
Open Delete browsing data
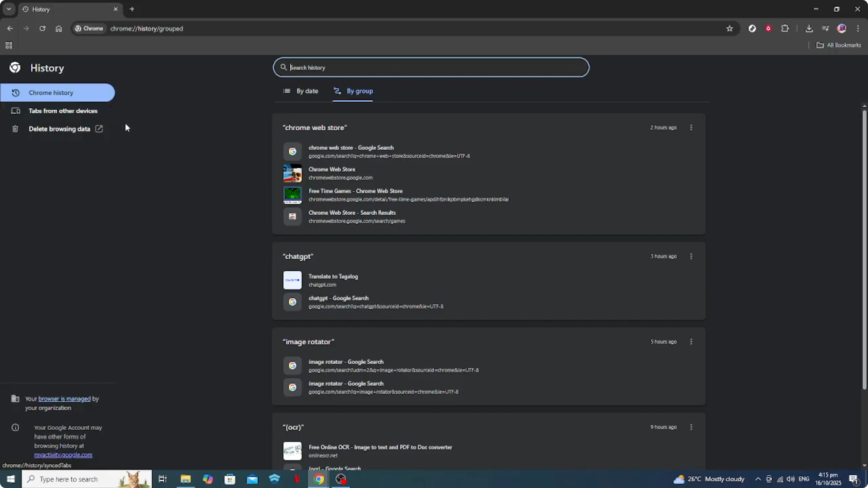[59, 129]
